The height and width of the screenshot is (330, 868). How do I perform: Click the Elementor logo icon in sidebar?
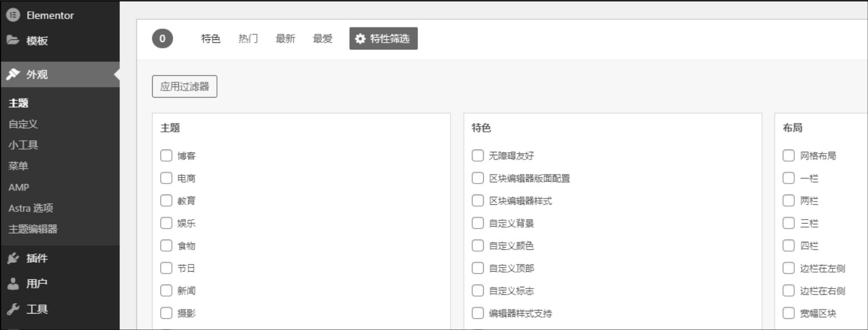13,15
